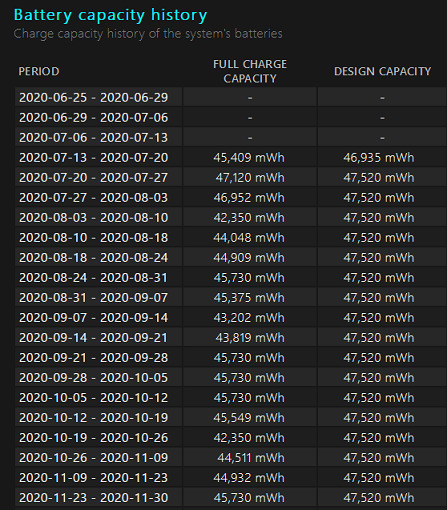Select period 2020-10-12 - 2020-10-19
This screenshot has height=510, width=447.
click(94, 418)
